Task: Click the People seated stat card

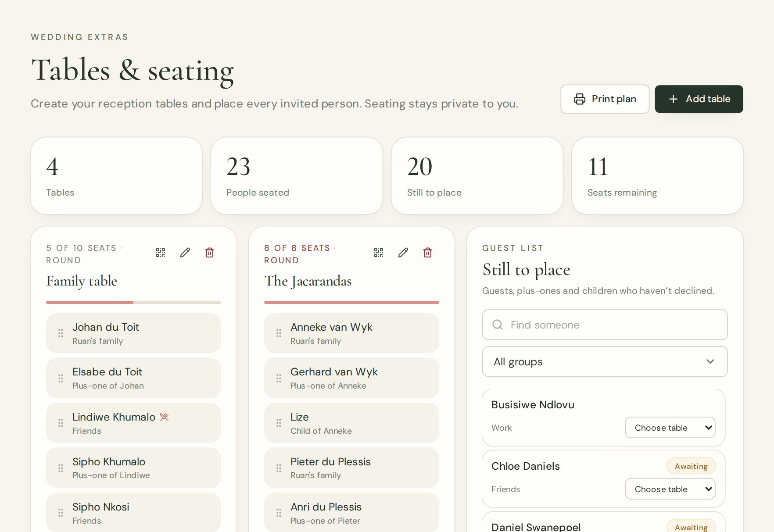Action: 297,176
